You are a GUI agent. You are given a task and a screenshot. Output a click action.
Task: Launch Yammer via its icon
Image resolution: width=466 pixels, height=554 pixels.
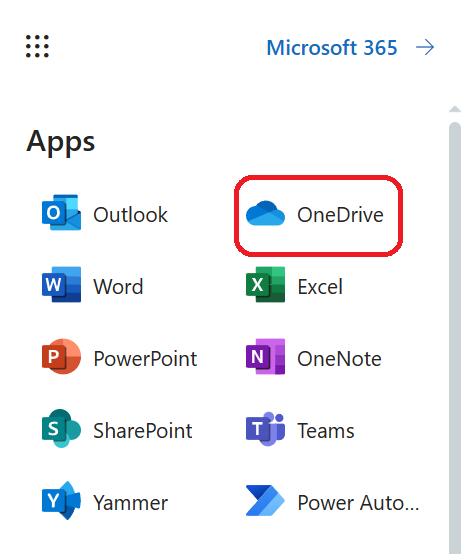tap(61, 501)
